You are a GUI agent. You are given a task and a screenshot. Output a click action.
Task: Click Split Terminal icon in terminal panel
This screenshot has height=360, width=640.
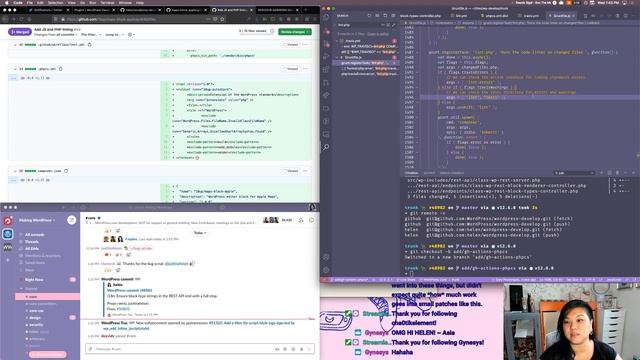609,173
